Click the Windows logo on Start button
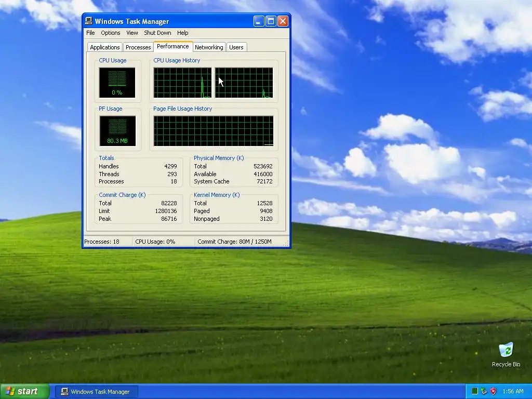Image resolution: width=532 pixels, height=399 pixels. (x=10, y=391)
